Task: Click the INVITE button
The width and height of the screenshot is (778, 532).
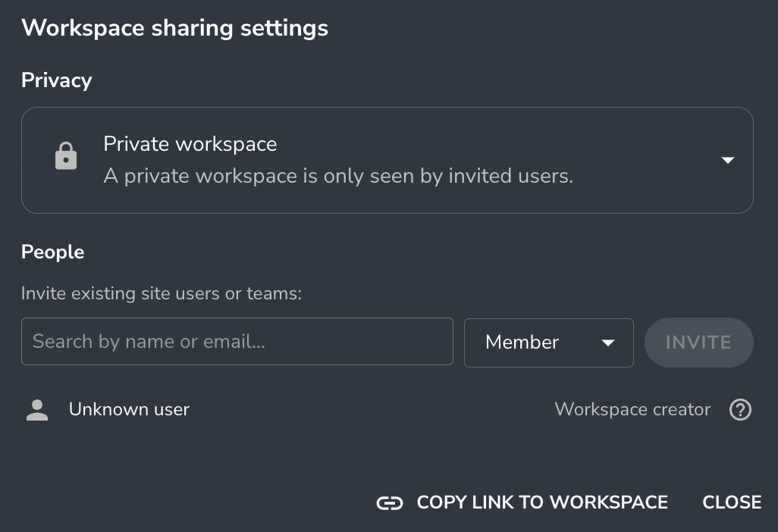Action: pos(698,343)
